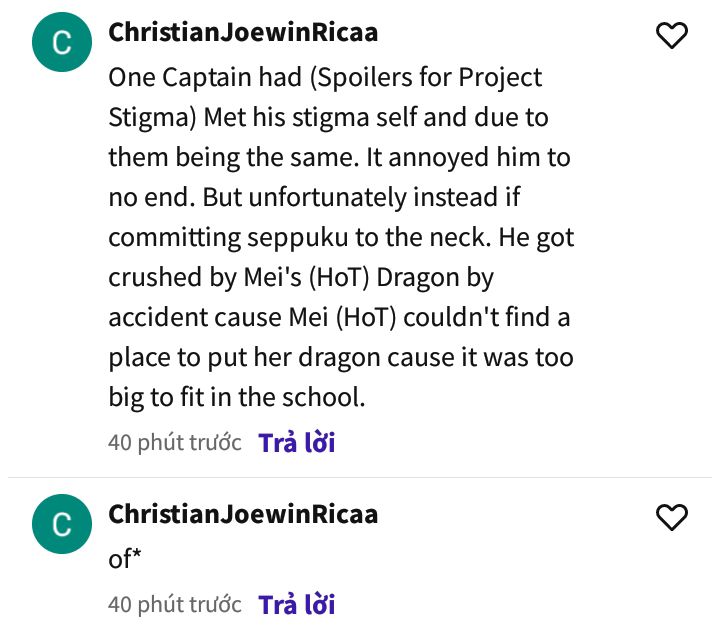Click the line starting "accident cause Mei (HoT)"
The width and height of the screenshot is (720, 626).
[x=339, y=317]
